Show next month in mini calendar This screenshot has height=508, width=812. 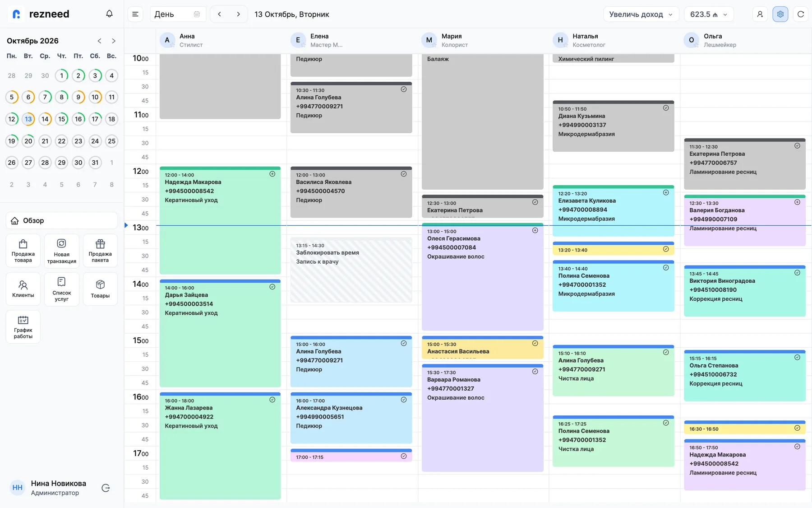[114, 41]
